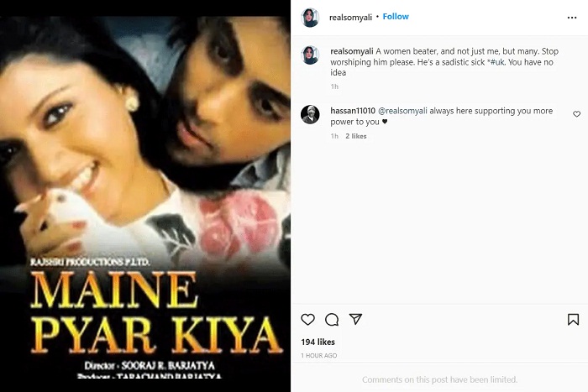Open the comment speech bubble icon
Image resolution: width=588 pixels, height=392 pixels.
click(332, 319)
